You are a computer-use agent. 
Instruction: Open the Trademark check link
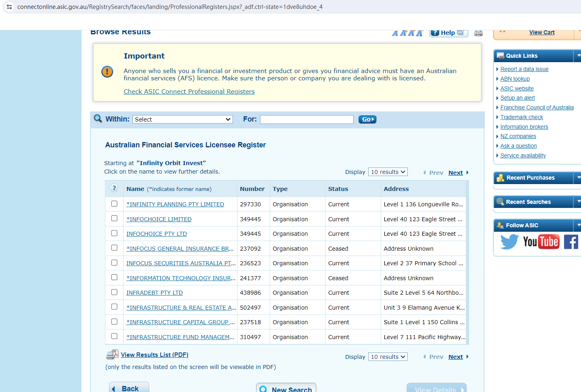[522, 117]
